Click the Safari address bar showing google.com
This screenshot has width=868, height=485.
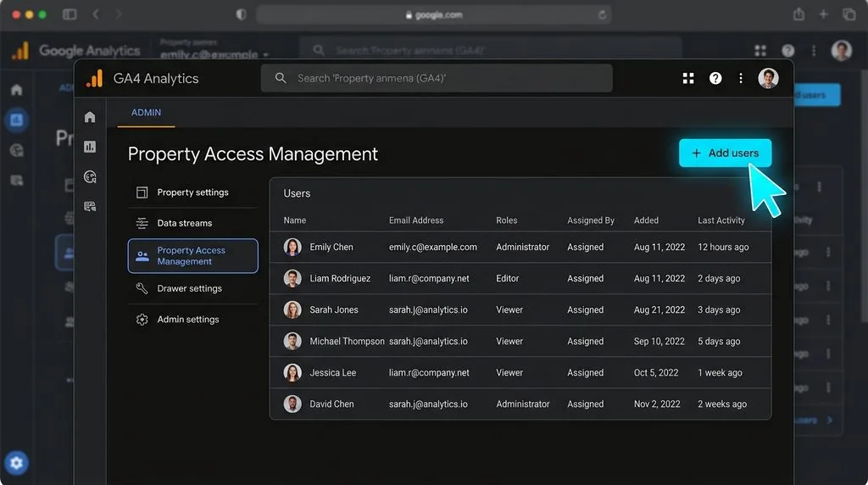(x=434, y=15)
